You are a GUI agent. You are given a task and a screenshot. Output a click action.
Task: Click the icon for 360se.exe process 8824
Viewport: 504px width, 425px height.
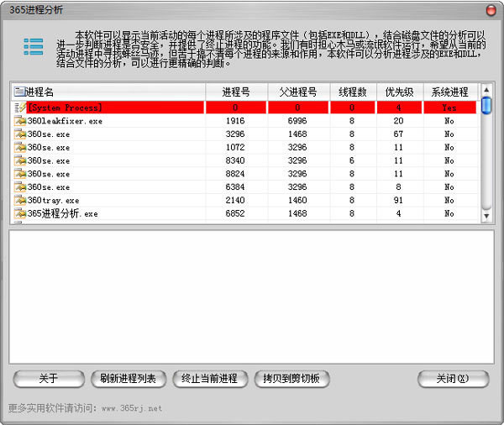click(x=20, y=174)
